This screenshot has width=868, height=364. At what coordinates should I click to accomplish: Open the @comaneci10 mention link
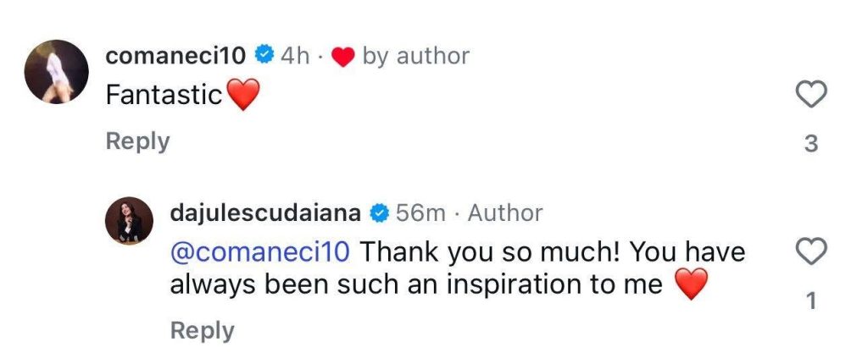coord(259,253)
